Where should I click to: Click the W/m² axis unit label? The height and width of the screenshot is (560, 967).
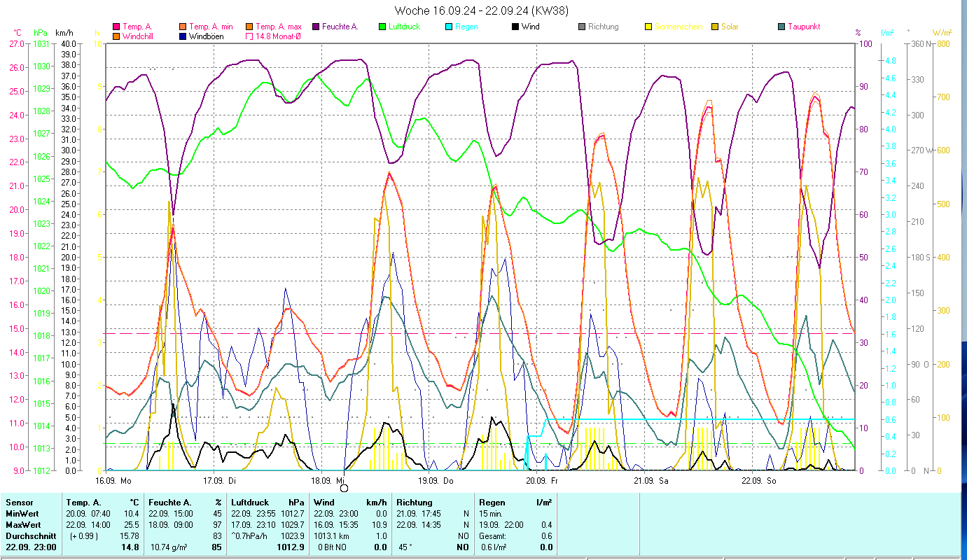coord(942,33)
